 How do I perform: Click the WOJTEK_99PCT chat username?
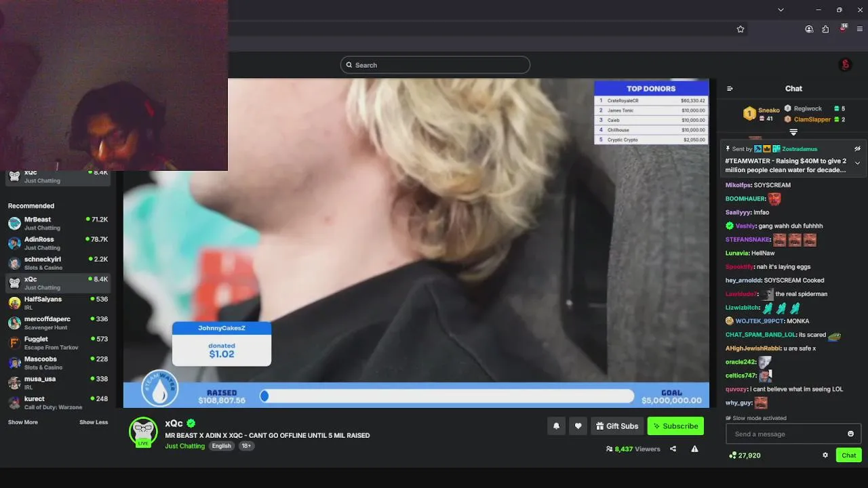759,321
